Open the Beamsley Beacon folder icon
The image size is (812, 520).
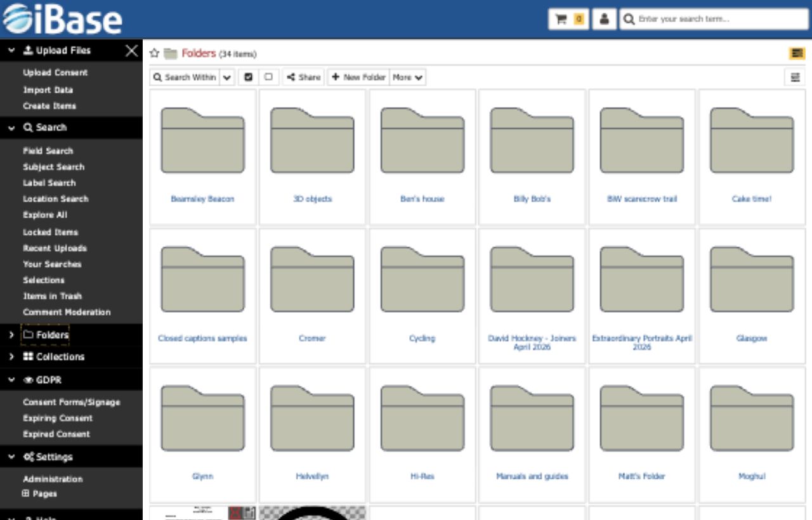(202, 140)
